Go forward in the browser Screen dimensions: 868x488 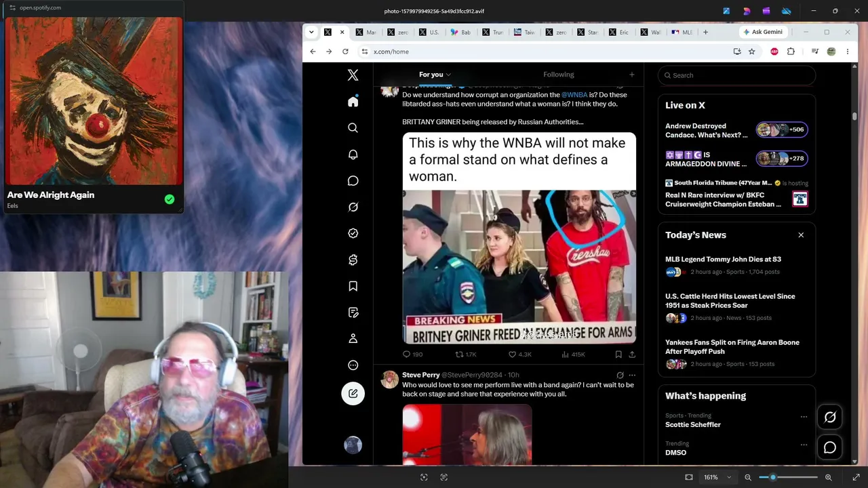click(329, 52)
